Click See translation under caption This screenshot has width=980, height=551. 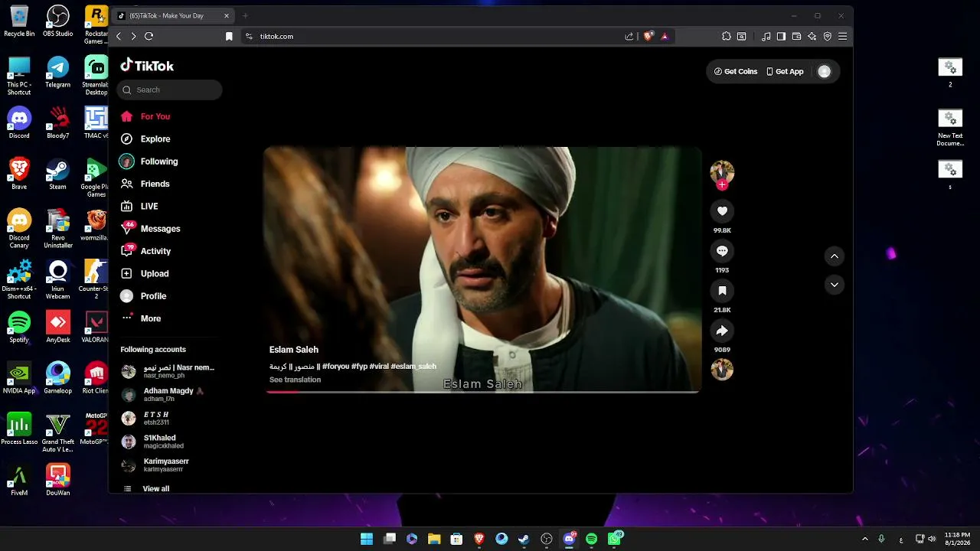tap(295, 380)
